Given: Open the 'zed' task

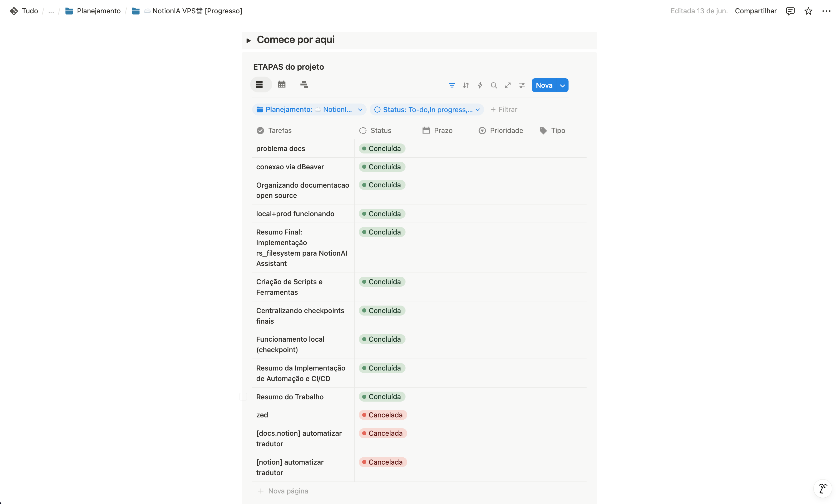Looking at the screenshot, I should [x=262, y=415].
